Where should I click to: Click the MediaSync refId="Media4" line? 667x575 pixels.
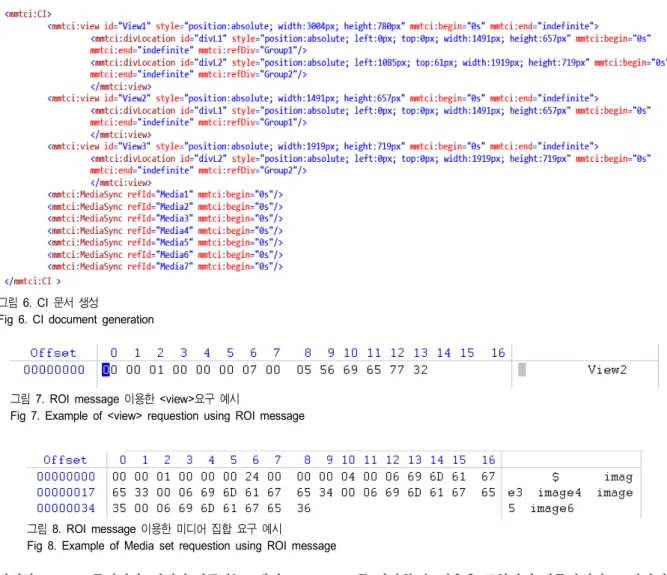[165, 231]
